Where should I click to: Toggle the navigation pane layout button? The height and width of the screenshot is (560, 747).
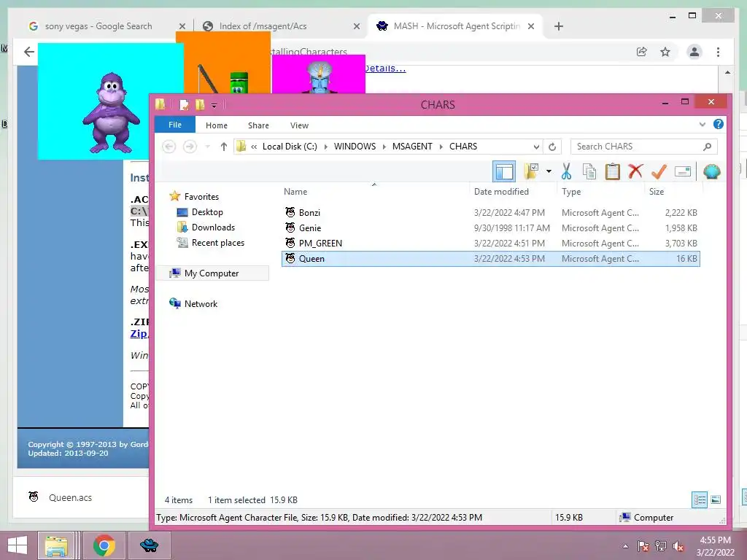click(x=504, y=171)
